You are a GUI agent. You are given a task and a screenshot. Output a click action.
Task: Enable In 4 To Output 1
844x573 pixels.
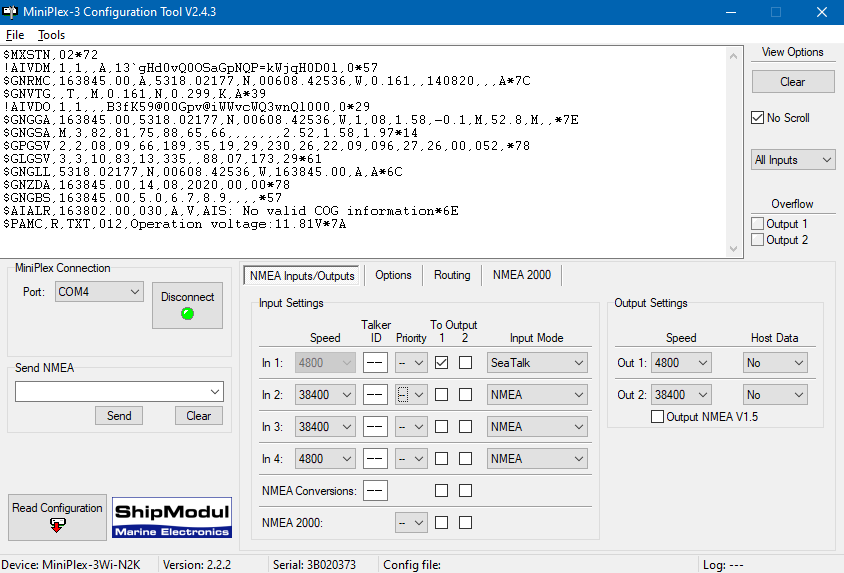441,458
